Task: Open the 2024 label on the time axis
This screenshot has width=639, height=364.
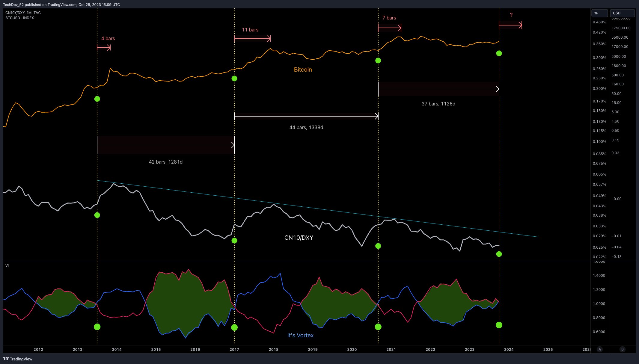Action: 509,349
